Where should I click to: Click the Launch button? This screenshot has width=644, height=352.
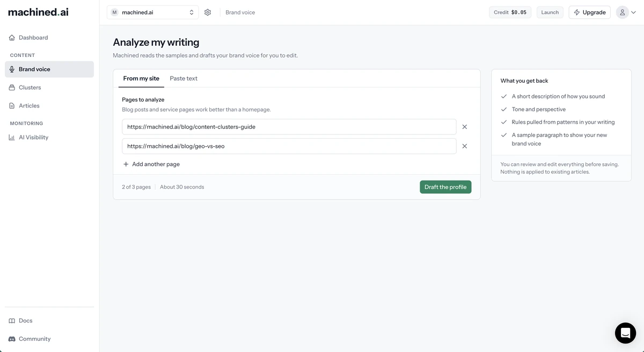[550, 12]
